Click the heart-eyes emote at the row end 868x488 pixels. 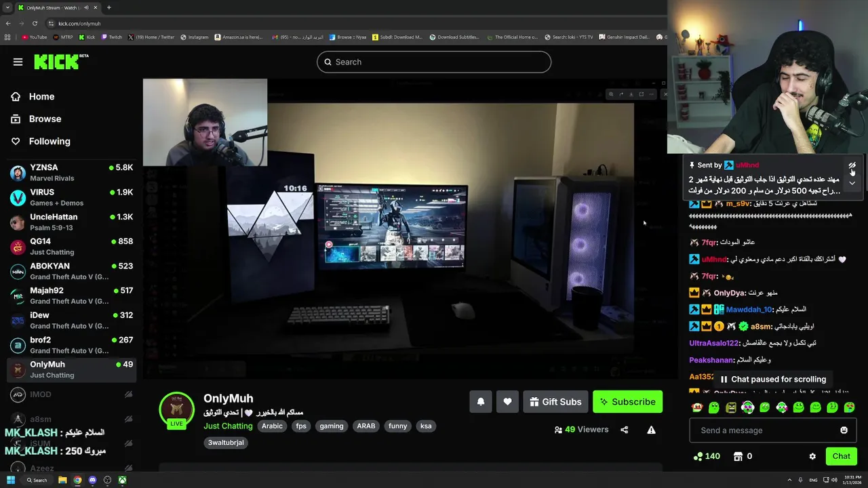tap(850, 407)
